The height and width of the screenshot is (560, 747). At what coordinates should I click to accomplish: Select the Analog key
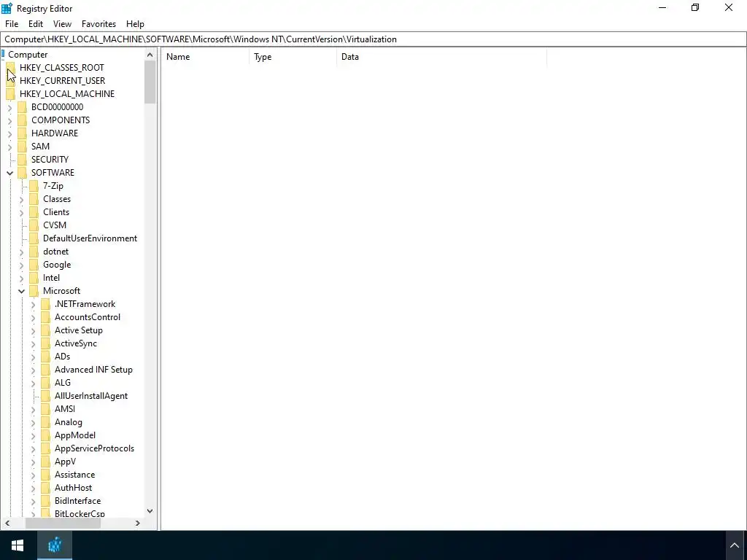68,422
